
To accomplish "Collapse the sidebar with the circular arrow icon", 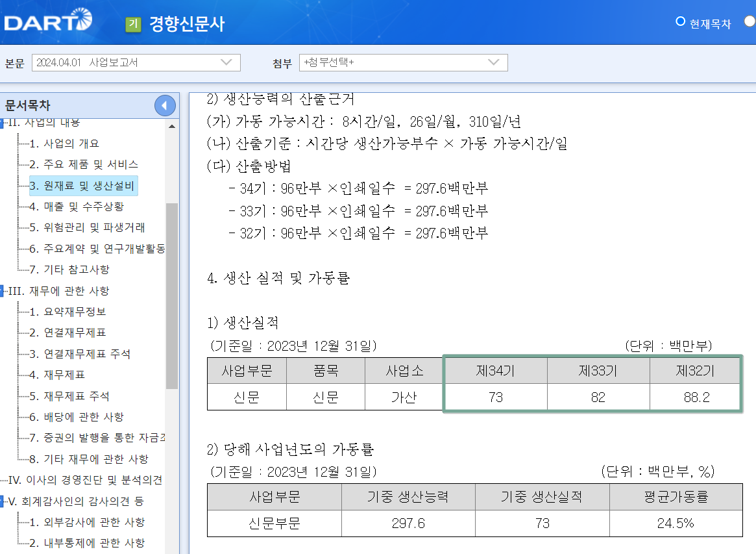I will click(x=166, y=105).
